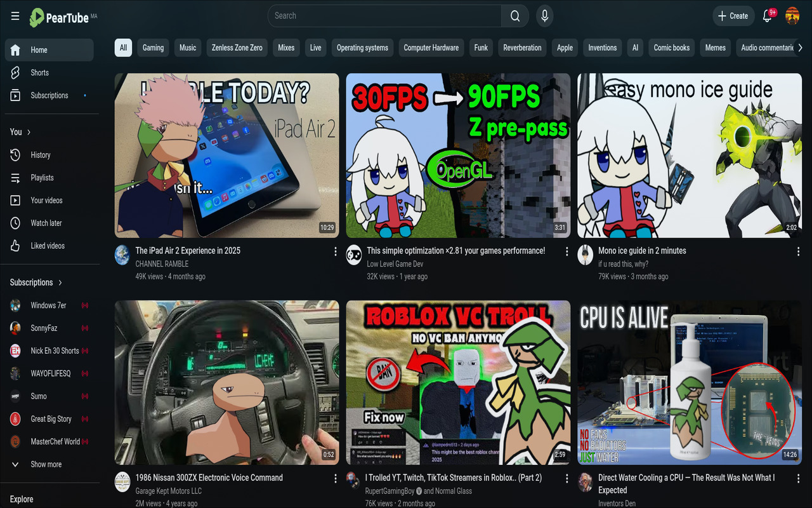Play the Nissan steering wheel thumbnail
Viewport: 812px width, 508px height.
[227, 383]
